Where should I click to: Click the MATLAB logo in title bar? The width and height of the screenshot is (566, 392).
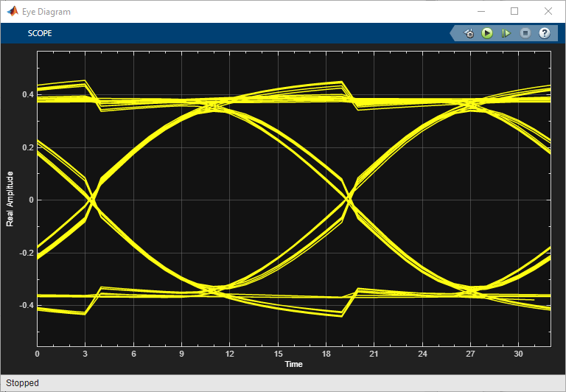click(x=13, y=11)
